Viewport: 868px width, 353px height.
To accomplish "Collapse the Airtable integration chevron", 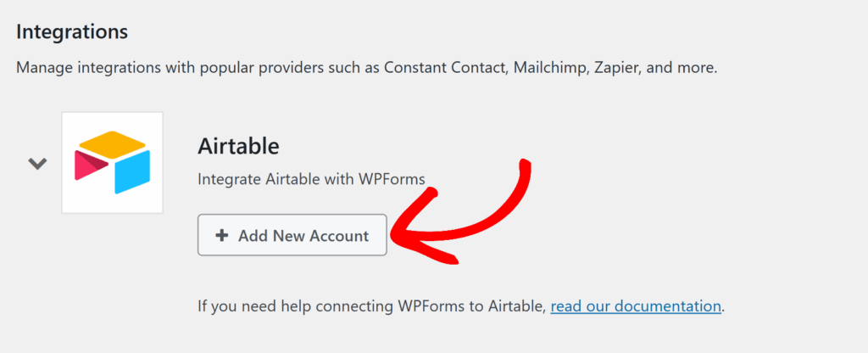I will tap(37, 163).
